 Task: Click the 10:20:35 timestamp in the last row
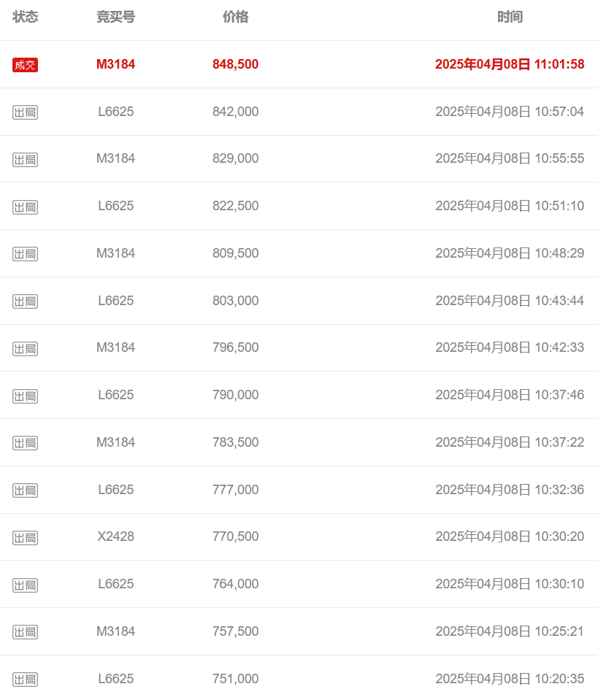pyautogui.click(x=509, y=679)
